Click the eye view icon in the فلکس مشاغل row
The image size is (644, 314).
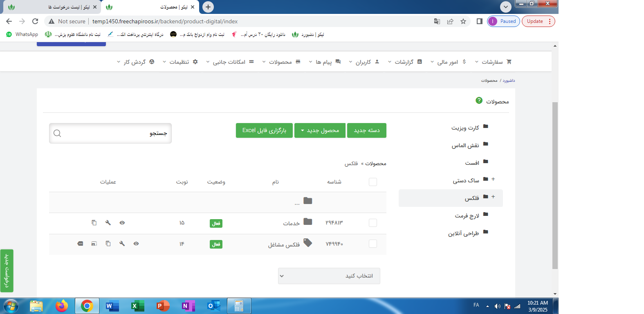coord(136,244)
